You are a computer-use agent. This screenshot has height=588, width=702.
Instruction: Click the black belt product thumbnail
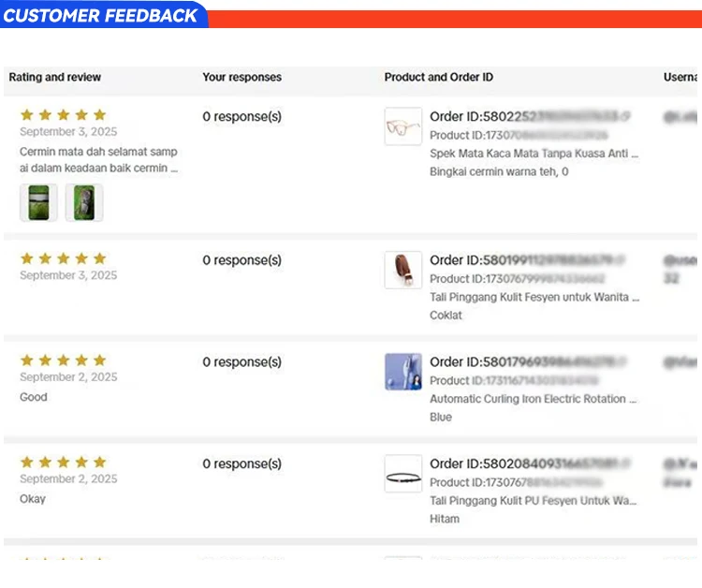click(402, 475)
